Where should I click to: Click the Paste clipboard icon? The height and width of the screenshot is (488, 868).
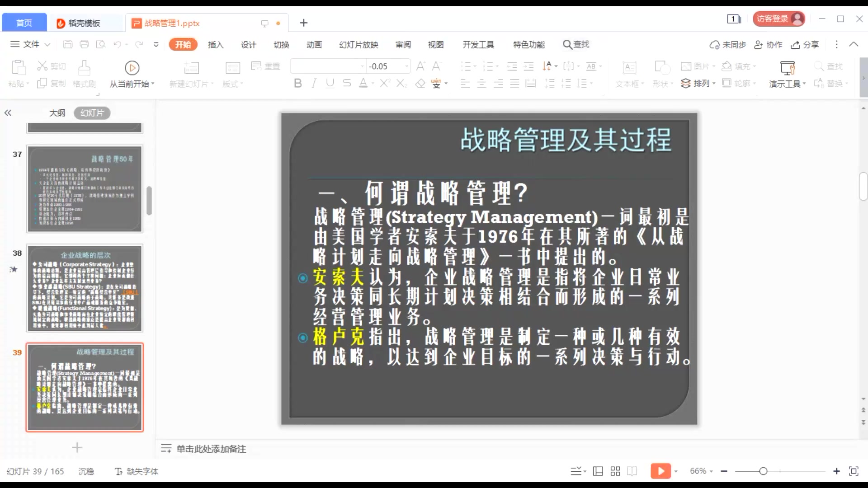pyautogui.click(x=19, y=67)
